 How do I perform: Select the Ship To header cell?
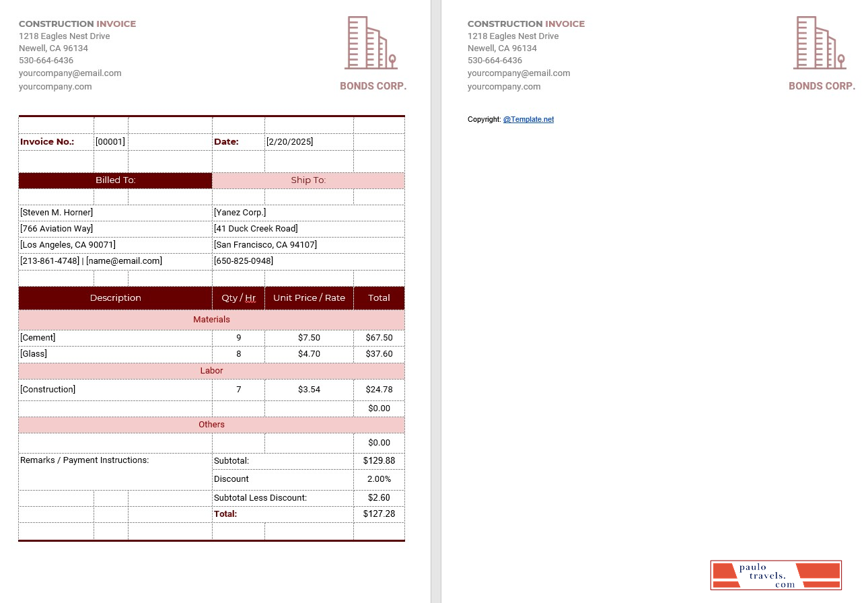tap(308, 180)
